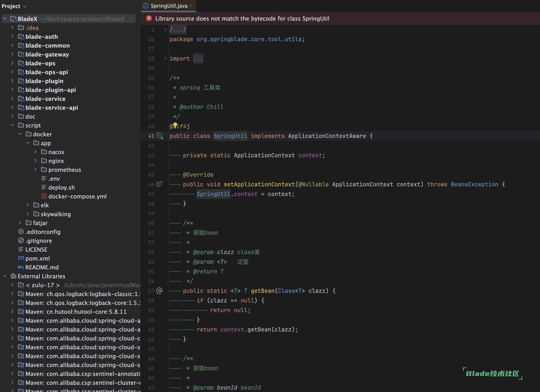The width and height of the screenshot is (540, 392).
Task: Select Maven logback-classic library entry
Action: [x=83, y=294]
